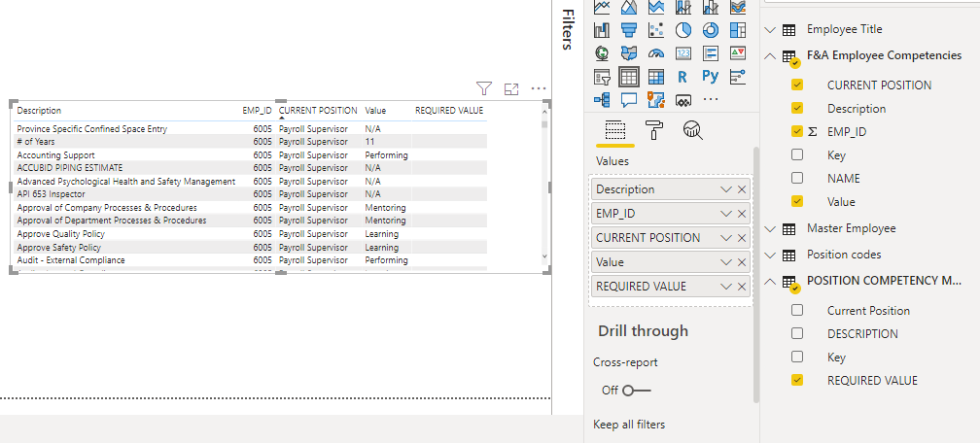This screenshot has width=980, height=443.
Task: Remove Description from the Values well
Action: click(x=742, y=189)
